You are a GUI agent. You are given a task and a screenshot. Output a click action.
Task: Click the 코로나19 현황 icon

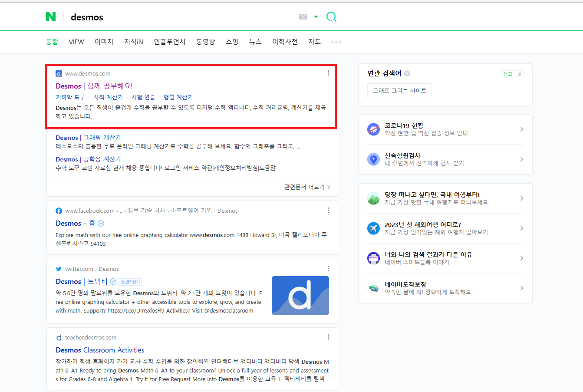point(373,129)
